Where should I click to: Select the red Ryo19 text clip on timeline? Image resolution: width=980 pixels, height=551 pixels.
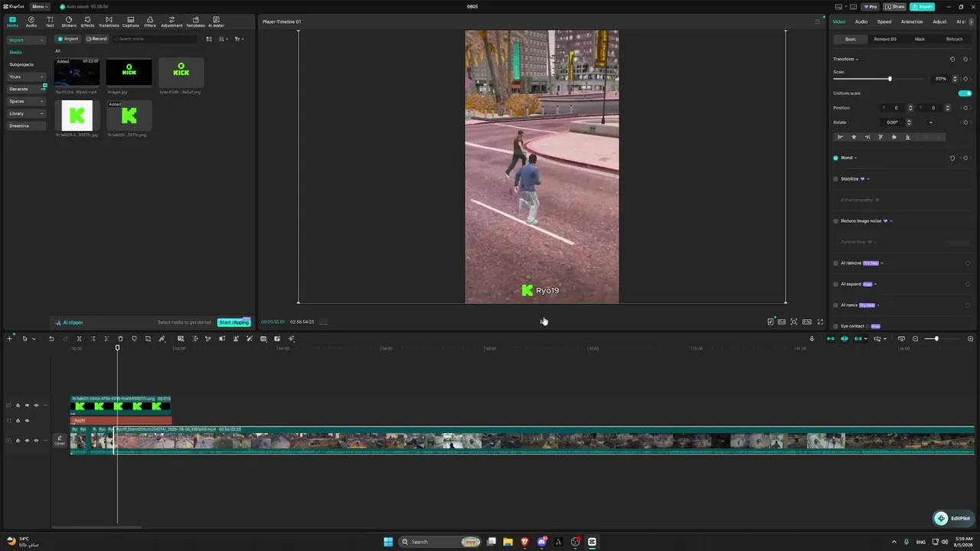(121, 420)
